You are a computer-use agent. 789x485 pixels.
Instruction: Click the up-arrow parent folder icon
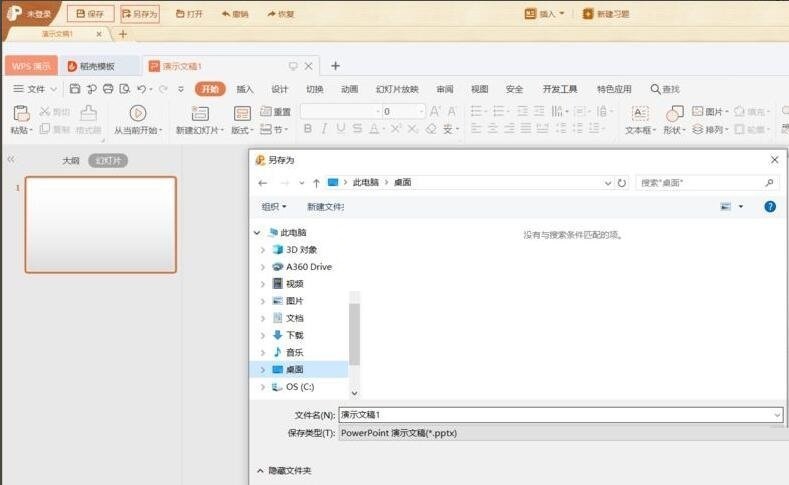[x=316, y=183]
